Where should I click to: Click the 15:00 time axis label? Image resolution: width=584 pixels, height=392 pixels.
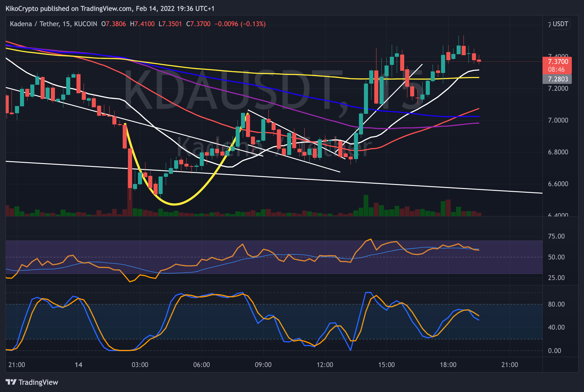(x=386, y=365)
